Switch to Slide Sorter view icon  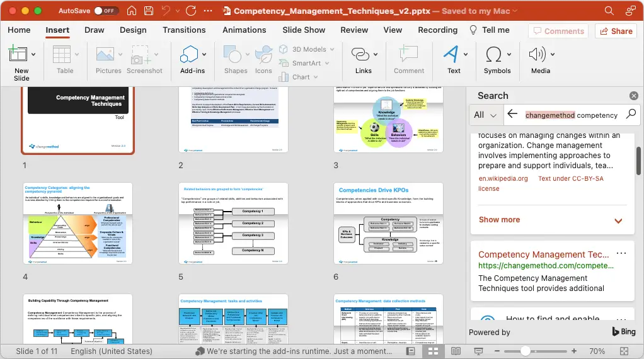[433, 351]
